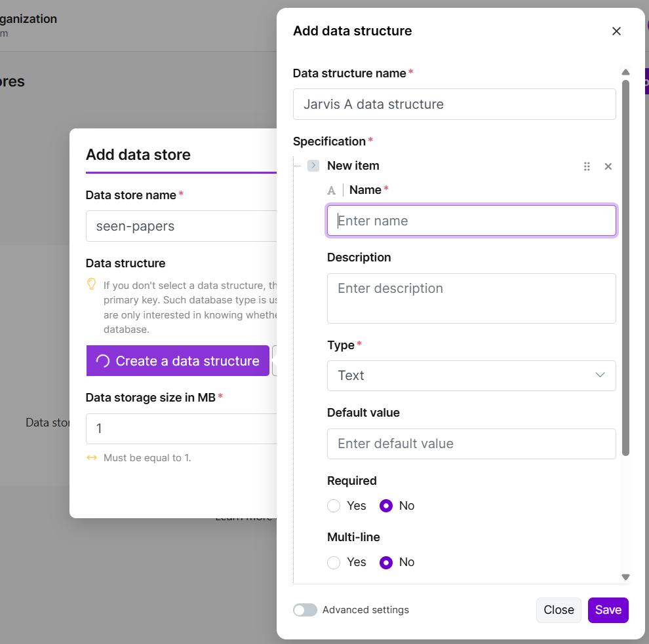The height and width of the screenshot is (644, 649).
Task: Remove New item with its X icon
Action: [x=608, y=166]
